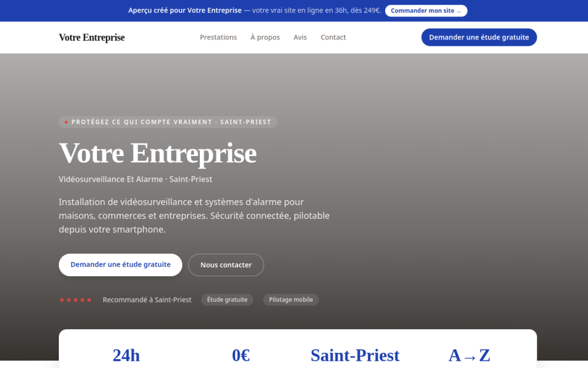This screenshot has height=368, width=588.
Task: Select the Avis nav link
Action: pos(300,37)
